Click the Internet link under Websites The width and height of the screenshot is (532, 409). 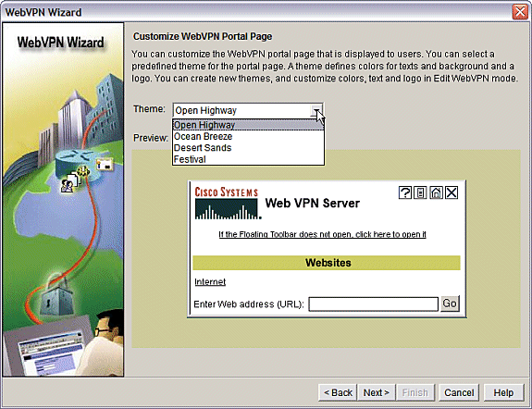(210, 281)
